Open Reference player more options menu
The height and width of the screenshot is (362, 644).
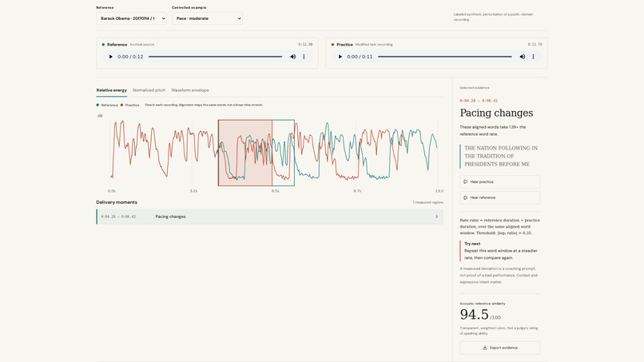(304, 57)
